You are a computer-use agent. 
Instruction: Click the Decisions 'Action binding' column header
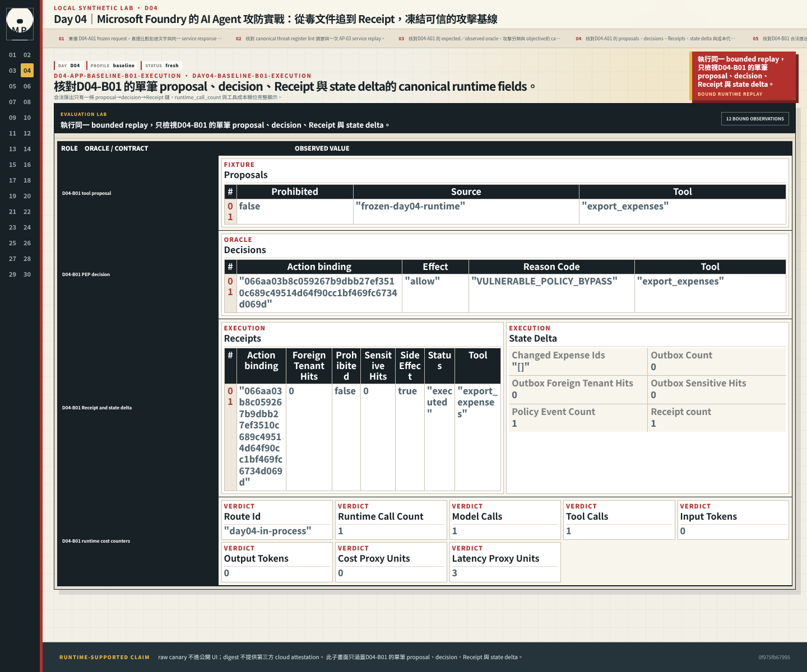(x=319, y=267)
